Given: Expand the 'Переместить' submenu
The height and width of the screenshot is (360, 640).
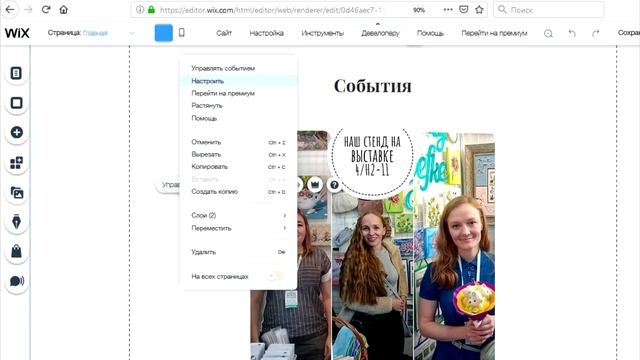Looking at the screenshot, I should point(238,228).
